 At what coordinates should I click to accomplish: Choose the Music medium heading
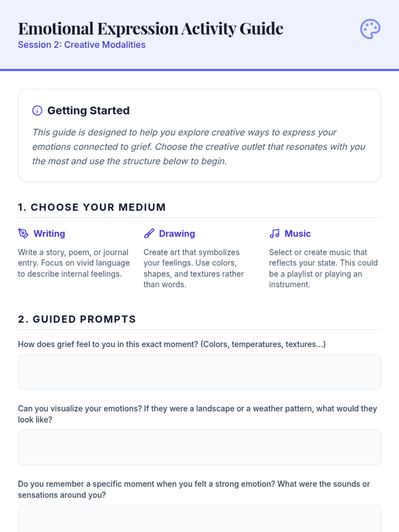[x=298, y=233]
